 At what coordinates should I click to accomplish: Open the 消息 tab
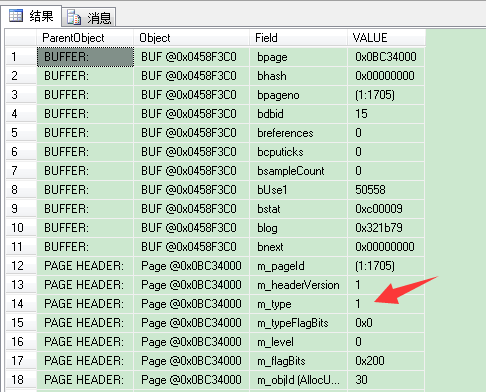pyautogui.click(x=89, y=17)
